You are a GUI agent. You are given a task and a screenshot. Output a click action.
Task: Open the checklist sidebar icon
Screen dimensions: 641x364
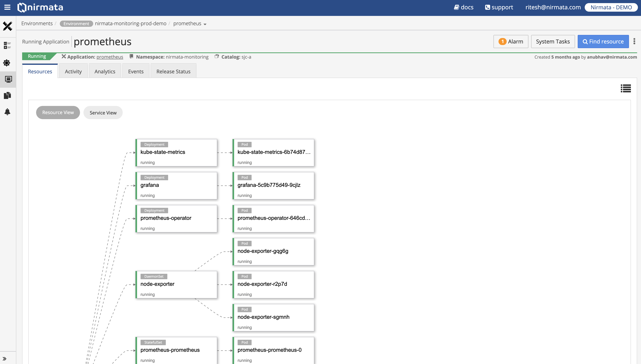pos(8,45)
